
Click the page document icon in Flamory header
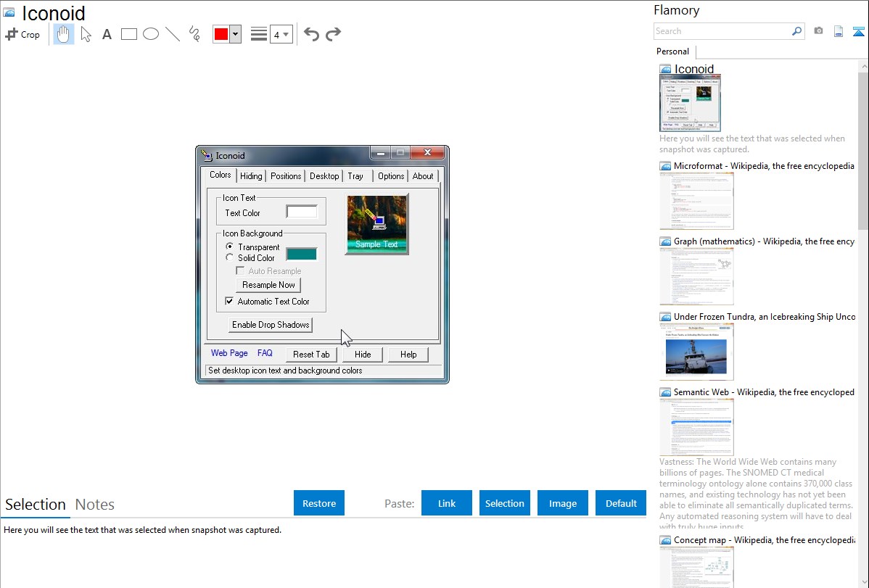click(x=839, y=31)
